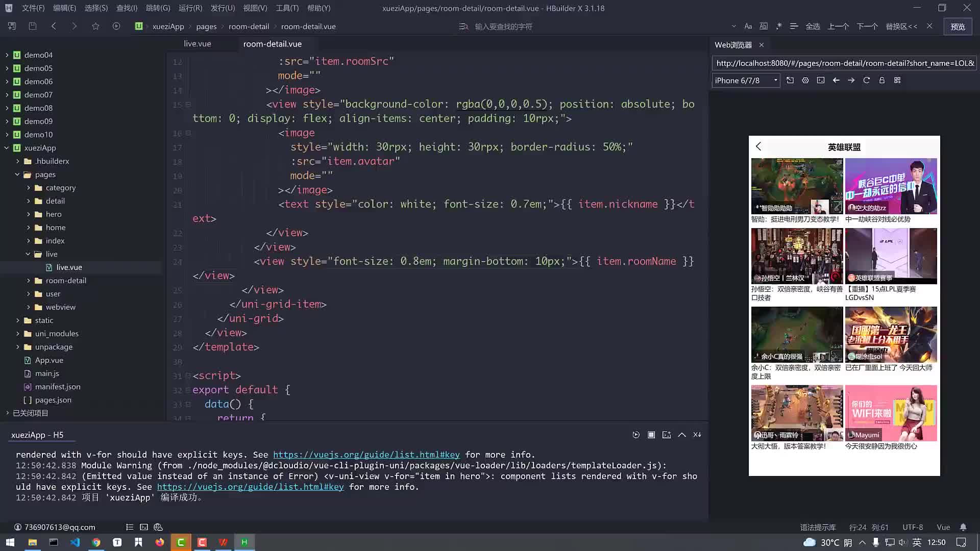Open App.vue file in tree
980x551 pixels.
(49, 360)
